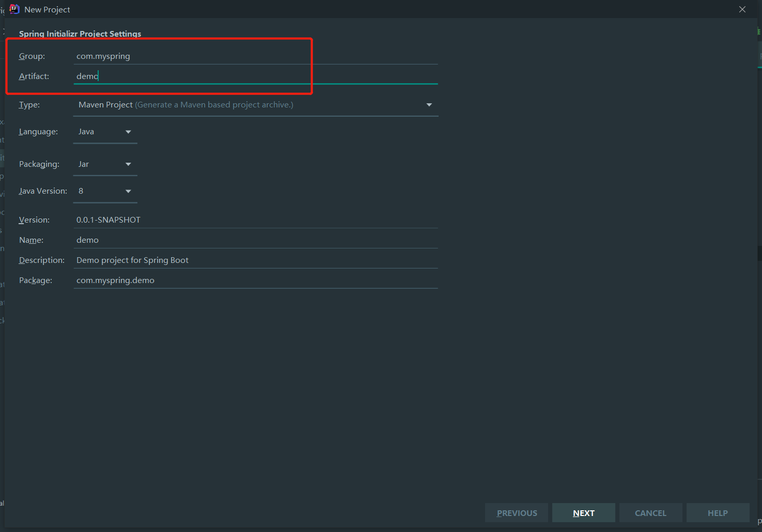The height and width of the screenshot is (532, 762).
Task: Abort with the CANCEL button
Action: [x=651, y=513]
